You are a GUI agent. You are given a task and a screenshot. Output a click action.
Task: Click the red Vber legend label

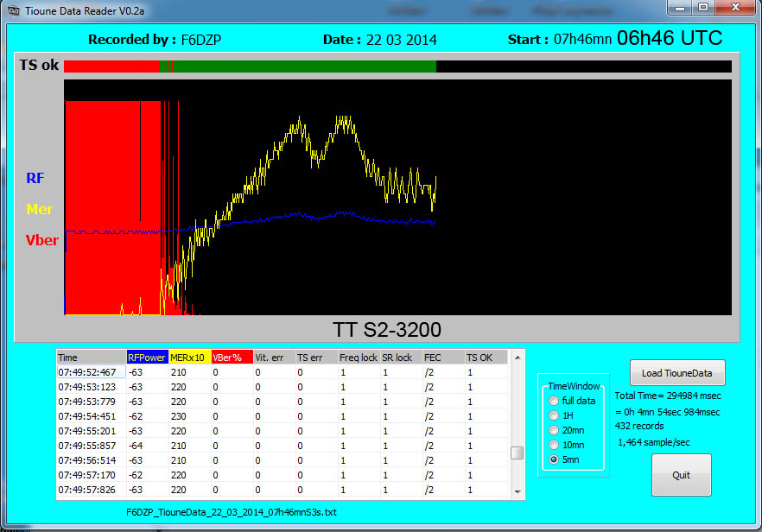(41, 240)
